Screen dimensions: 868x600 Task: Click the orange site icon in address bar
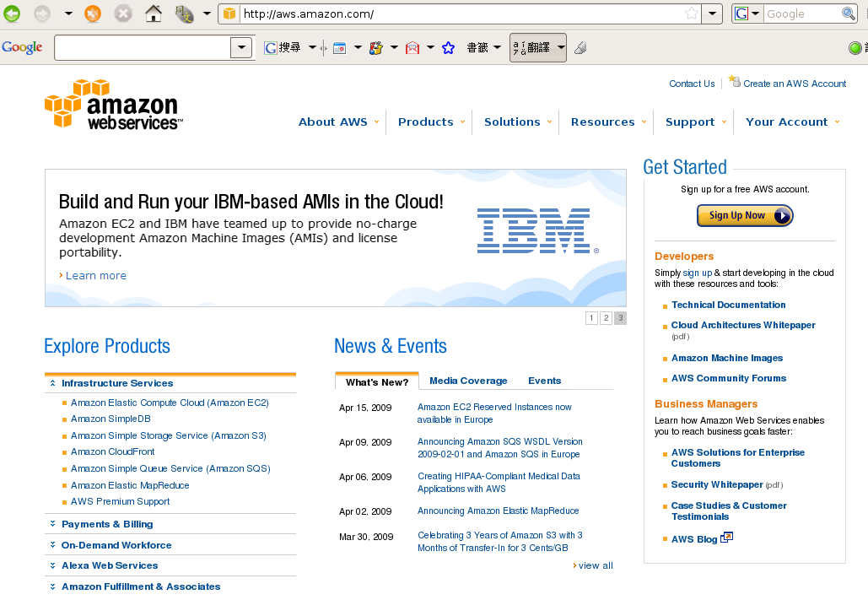229,14
